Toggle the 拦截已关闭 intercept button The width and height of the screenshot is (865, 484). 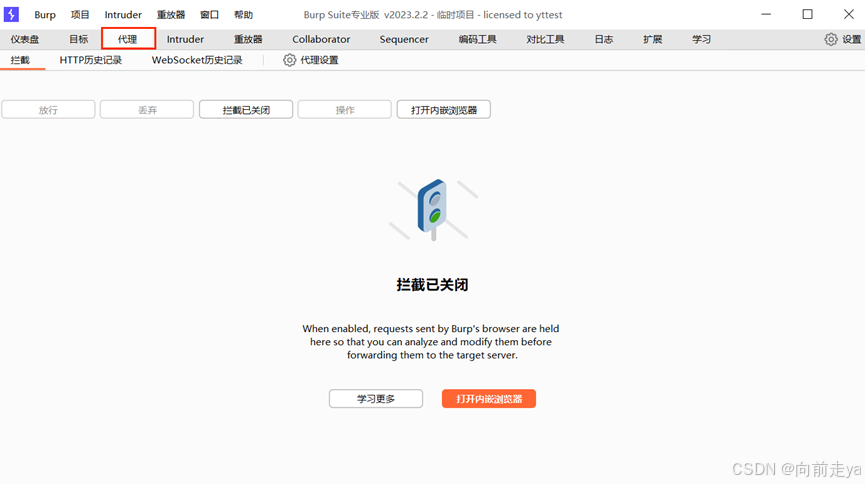click(246, 110)
